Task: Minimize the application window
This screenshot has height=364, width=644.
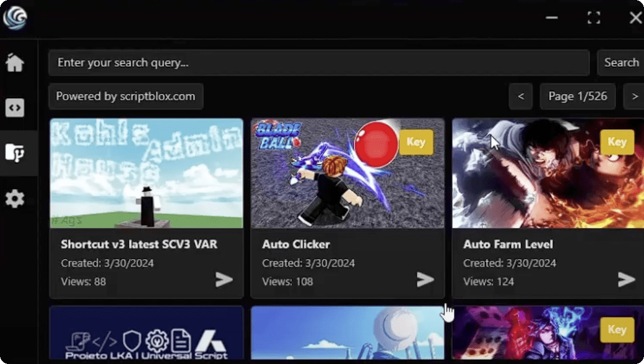Action: point(551,17)
